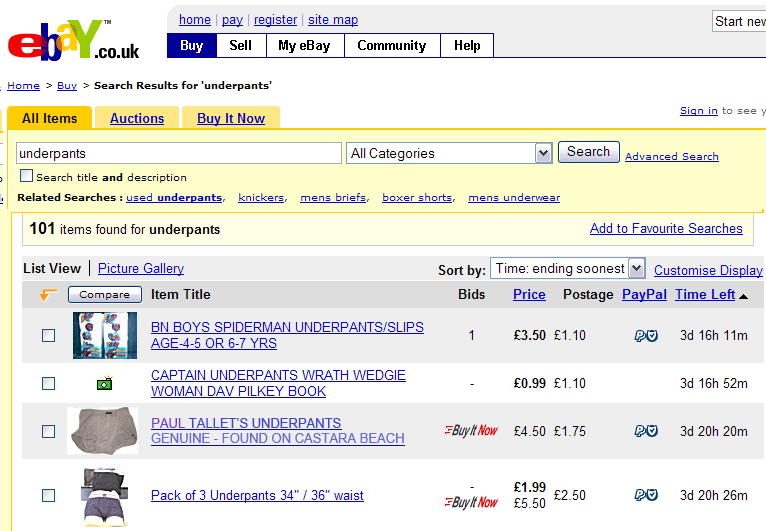Click related search 'used underpants'
The width and height of the screenshot is (766, 531).
click(174, 197)
